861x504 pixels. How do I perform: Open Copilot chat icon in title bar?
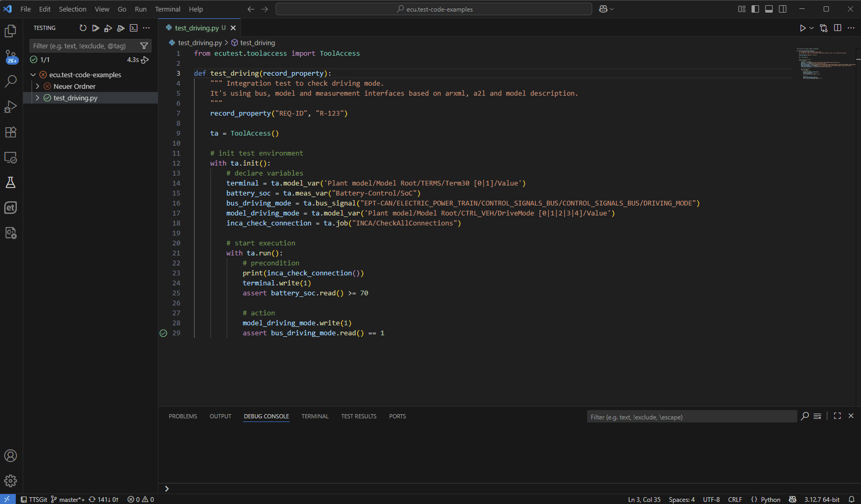coord(603,9)
